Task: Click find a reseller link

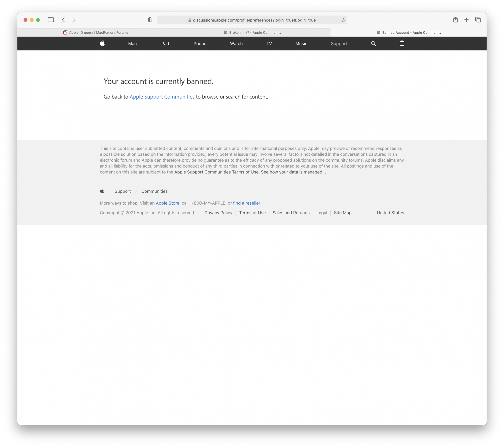Action: point(246,203)
